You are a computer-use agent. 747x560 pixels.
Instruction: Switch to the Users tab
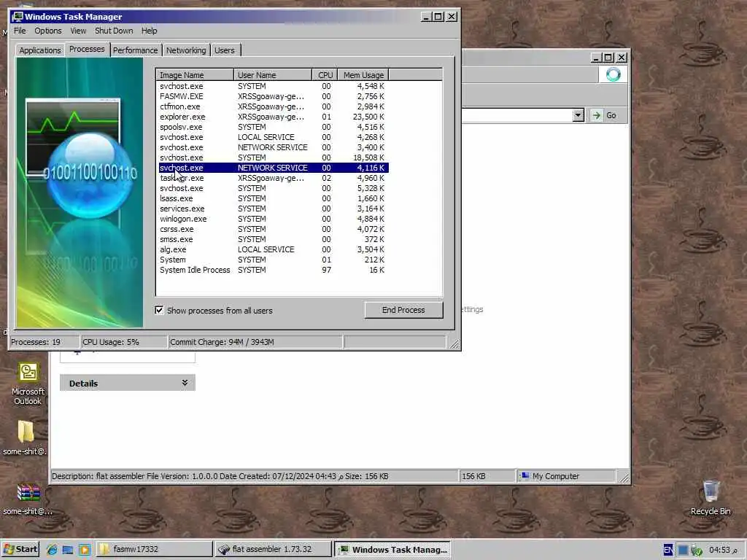click(x=225, y=50)
